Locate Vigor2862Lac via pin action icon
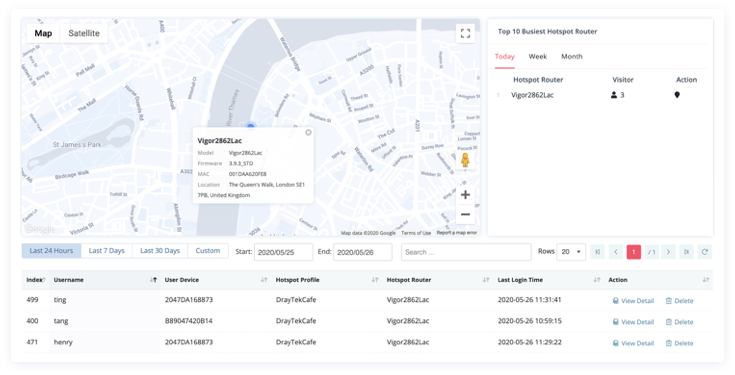 pyautogui.click(x=677, y=95)
